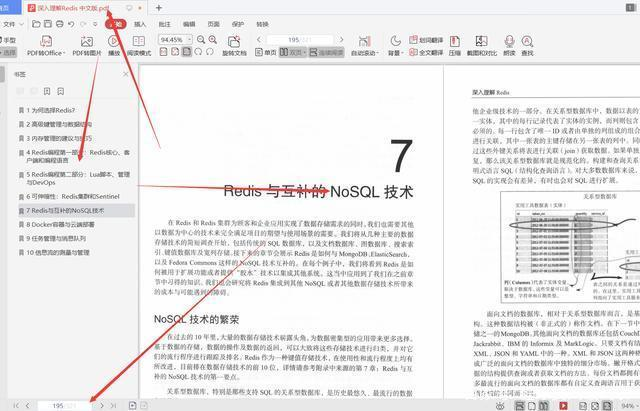Launch 全文翻译 full text translation
The image size is (640, 411).
(x=426, y=52)
